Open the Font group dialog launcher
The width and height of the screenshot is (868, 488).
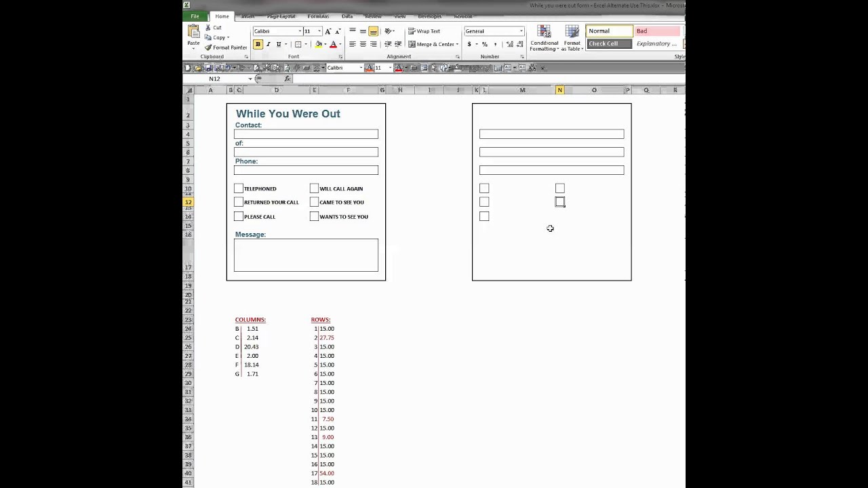[x=340, y=57]
